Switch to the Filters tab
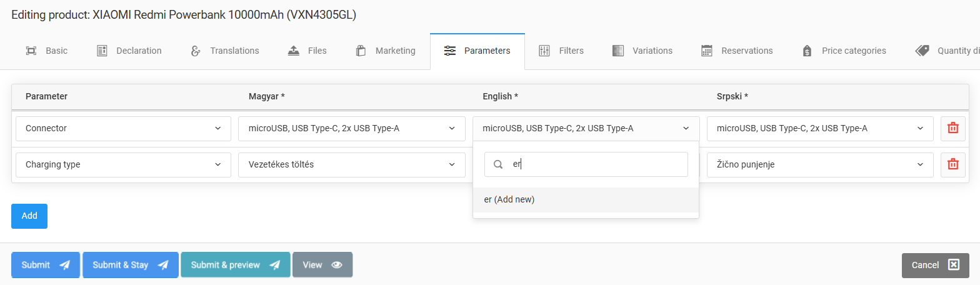This screenshot has width=980, height=285. (561, 51)
